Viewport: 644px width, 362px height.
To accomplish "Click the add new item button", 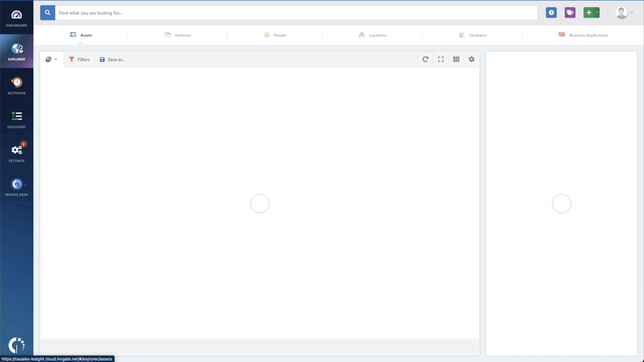I will [588, 12].
